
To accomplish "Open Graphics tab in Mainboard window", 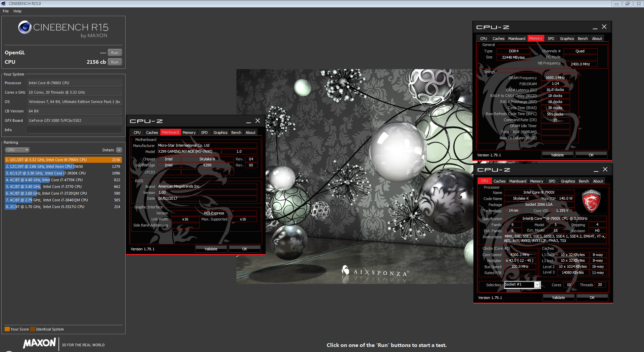I will [x=221, y=133].
